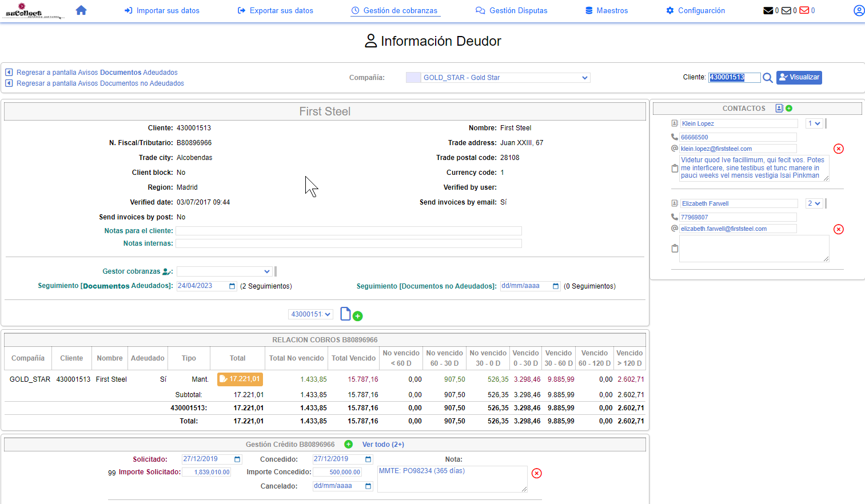Click the Cliente number input field

tap(735, 78)
